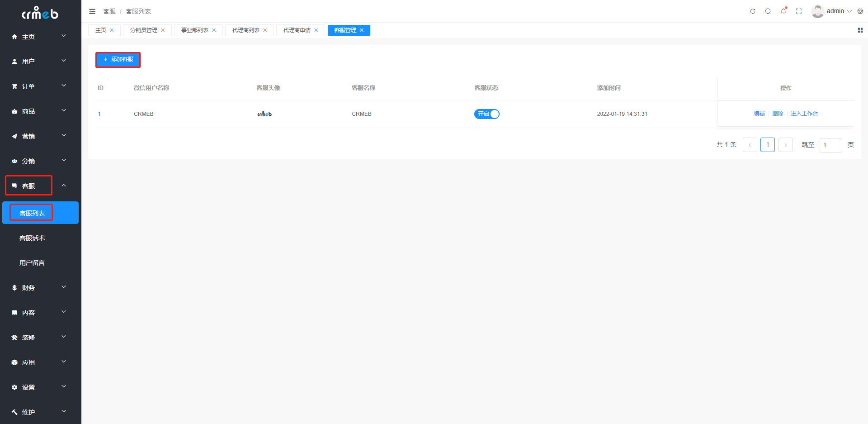Open notifications bell icon

pos(783,11)
